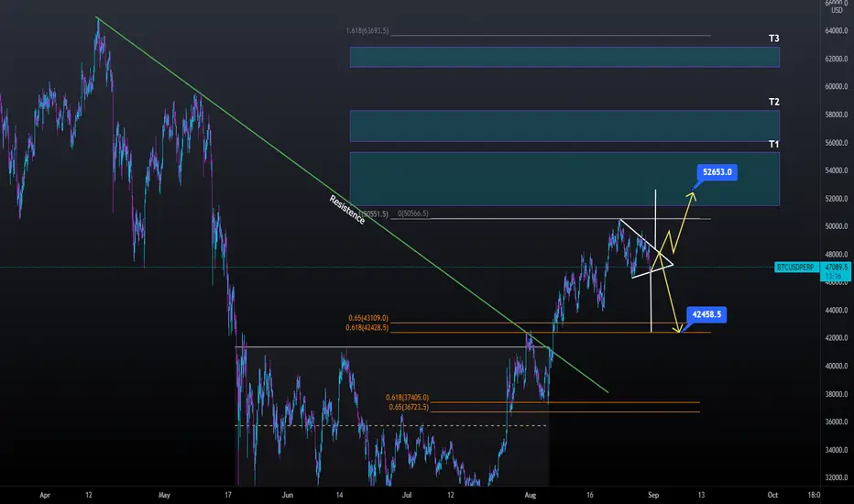Select the T1 target label

774,145
